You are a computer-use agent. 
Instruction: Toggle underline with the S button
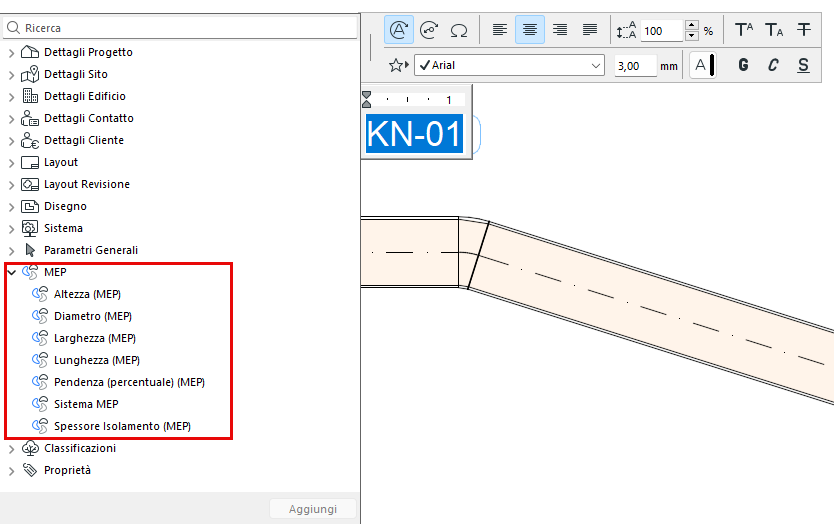[x=804, y=65]
